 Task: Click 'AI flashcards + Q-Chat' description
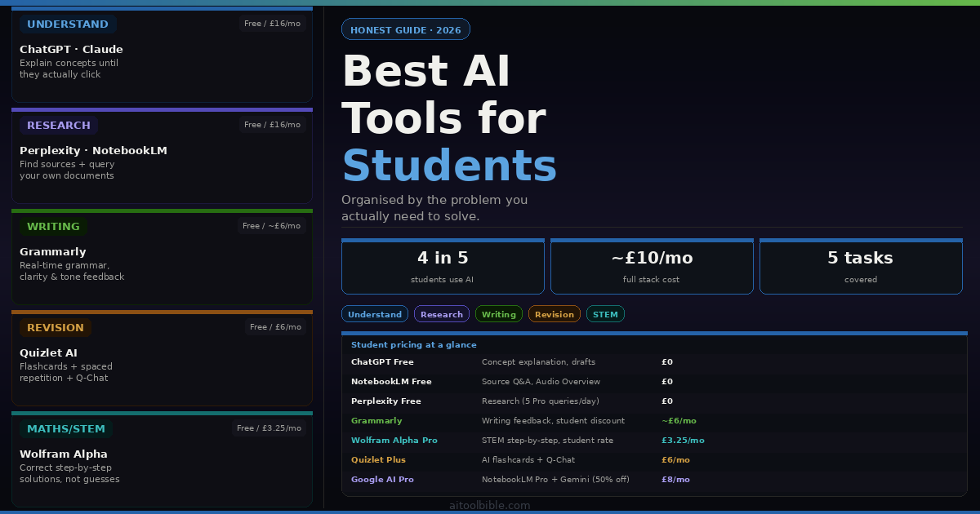click(528, 460)
